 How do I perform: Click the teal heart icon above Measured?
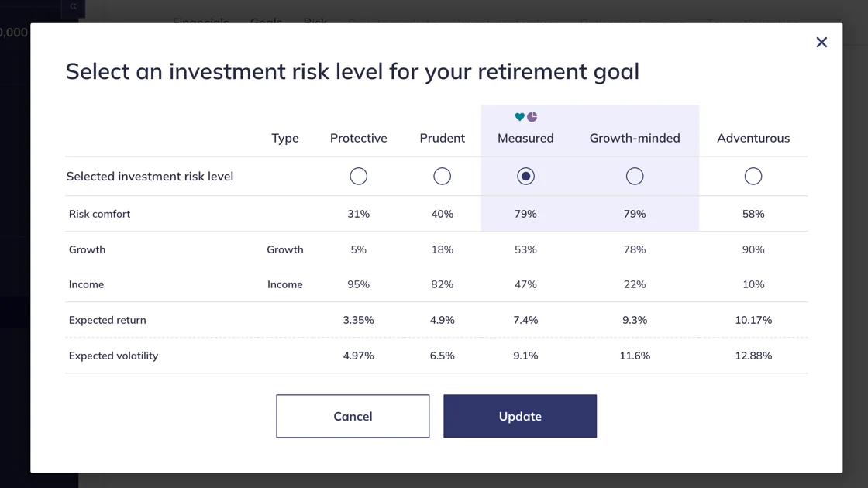(x=519, y=117)
